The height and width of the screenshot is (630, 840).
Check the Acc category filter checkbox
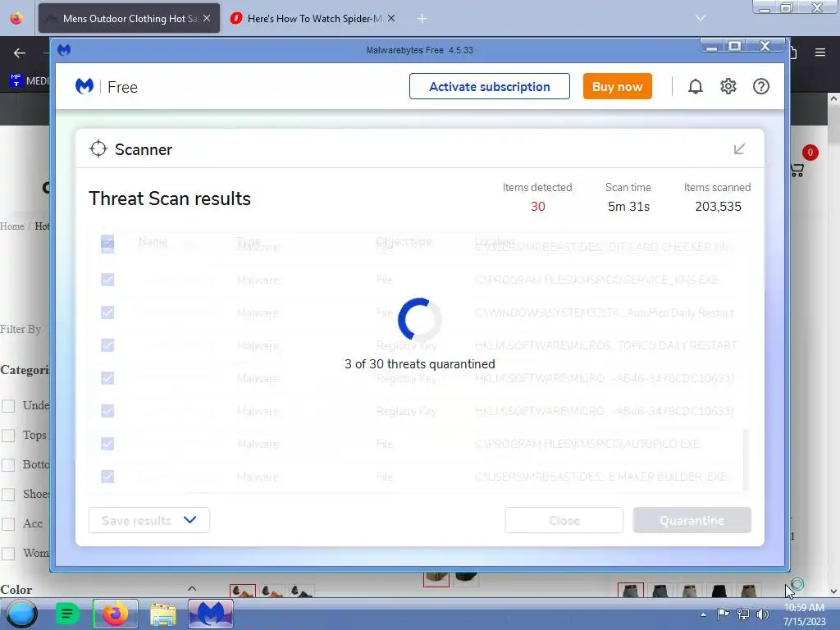point(8,524)
